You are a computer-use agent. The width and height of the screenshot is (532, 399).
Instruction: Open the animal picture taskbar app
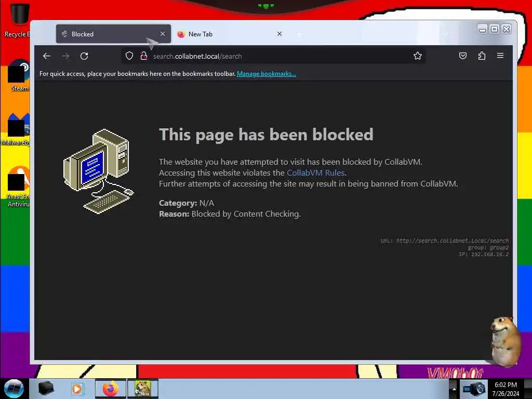[143, 389]
